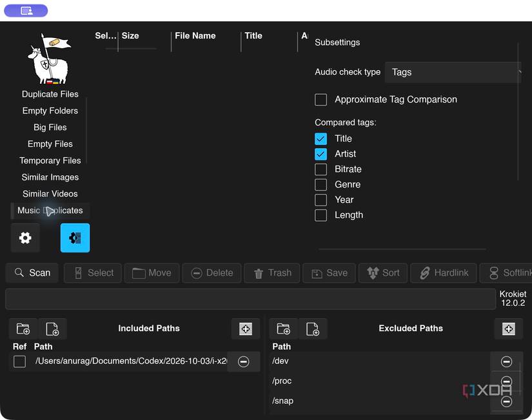532x420 pixels.
Task: Start a search with the Scan button
Action: pos(32,273)
